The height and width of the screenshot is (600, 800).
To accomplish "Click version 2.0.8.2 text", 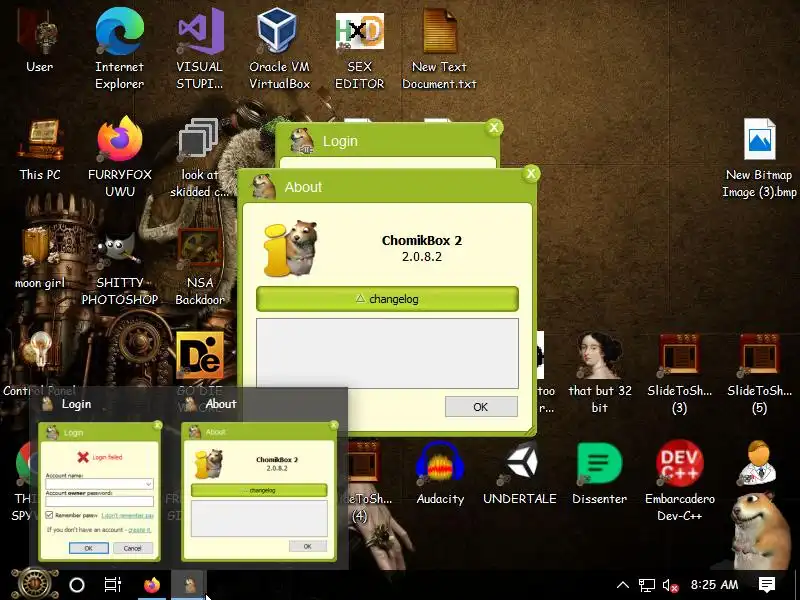I will tap(422, 257).
